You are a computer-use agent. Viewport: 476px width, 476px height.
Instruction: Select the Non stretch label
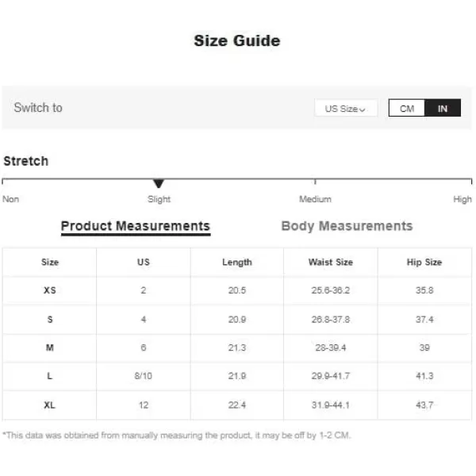[x=10, y=199]
